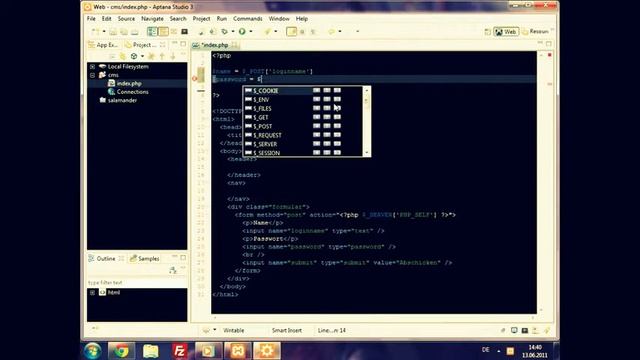Open the Run menu
This screenshot has width=640, height=360.
click(222, 19)
